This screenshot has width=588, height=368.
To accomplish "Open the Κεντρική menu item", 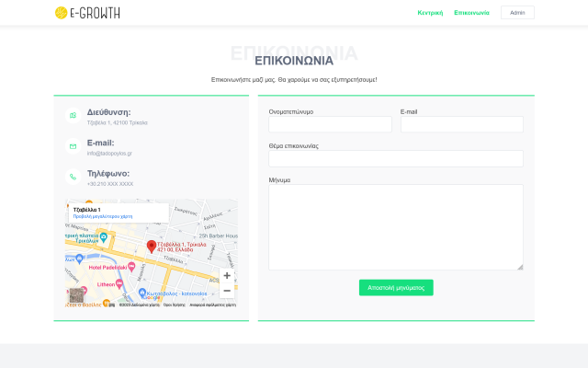I will coord(430,13).
